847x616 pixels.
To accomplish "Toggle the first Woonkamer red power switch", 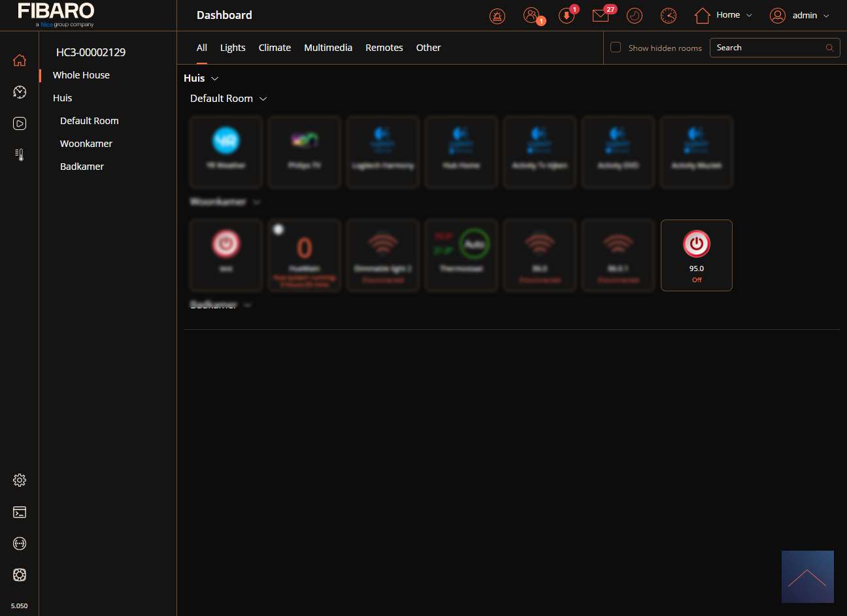I will tap(226, 244).
